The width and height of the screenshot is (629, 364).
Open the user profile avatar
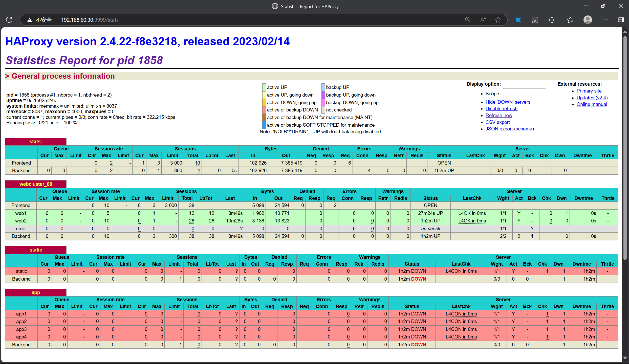[588, 20]
